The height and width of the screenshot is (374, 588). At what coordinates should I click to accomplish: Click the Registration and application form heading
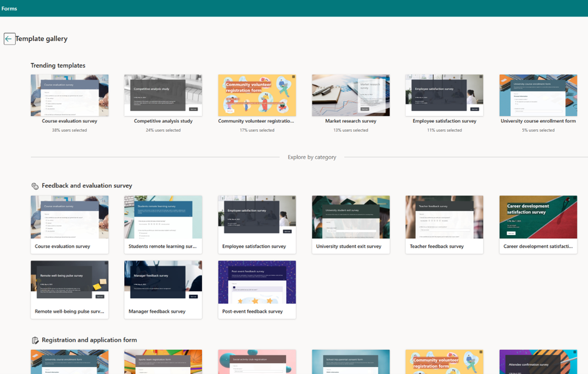89,340
